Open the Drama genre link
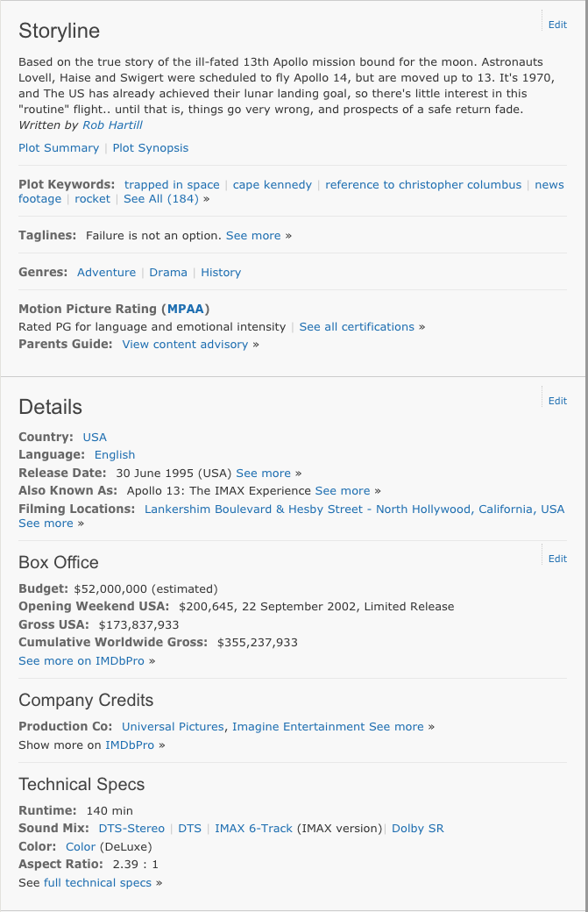This screenshot has height=912, width=588. coord(168,273)
